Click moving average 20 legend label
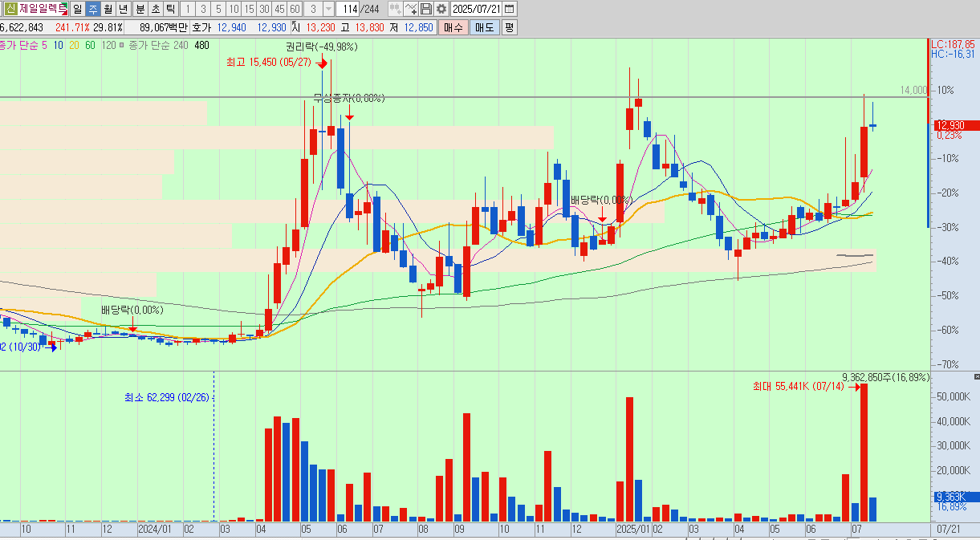 pos(74,45)
